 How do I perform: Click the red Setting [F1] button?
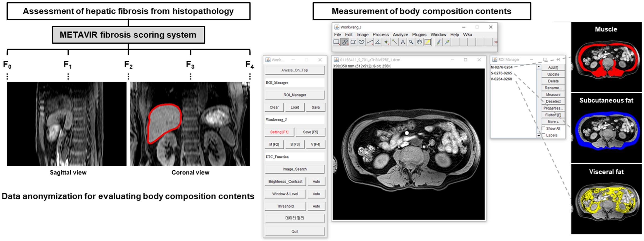279,132
